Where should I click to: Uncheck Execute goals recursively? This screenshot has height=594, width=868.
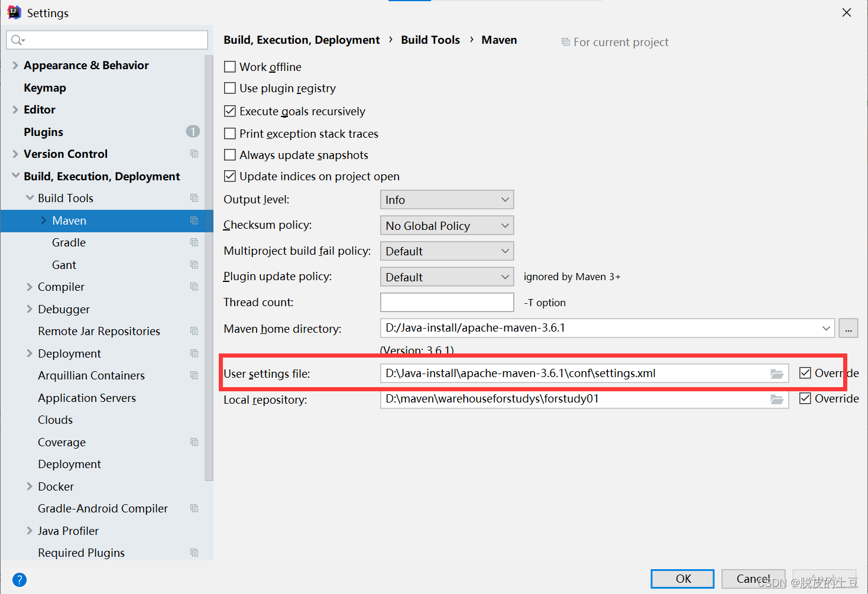(230, 111)
